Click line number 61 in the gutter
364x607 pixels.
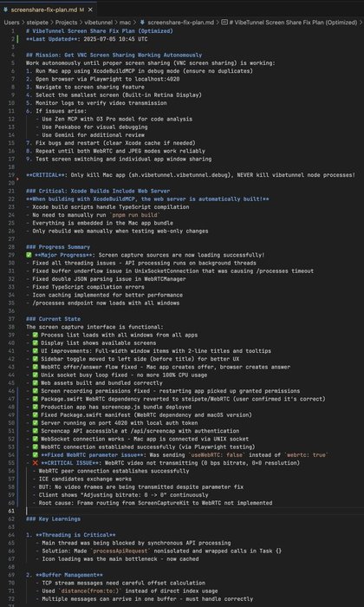tap(11, 511)
